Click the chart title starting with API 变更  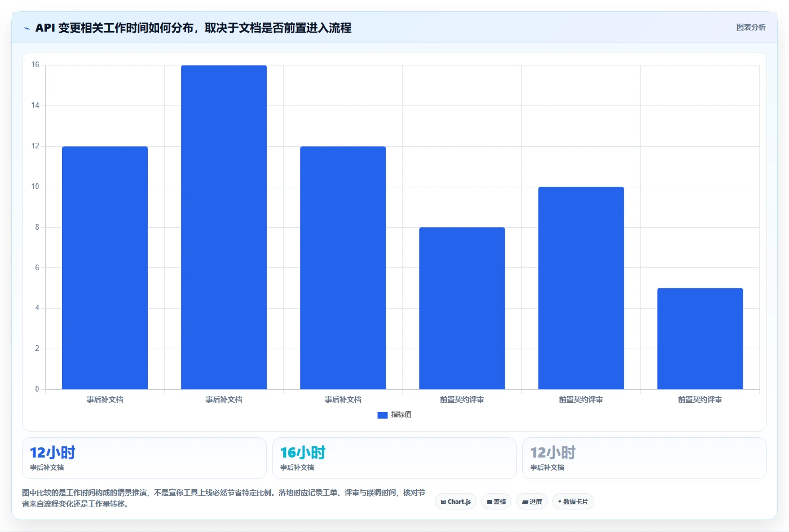[x=193, y=28]
